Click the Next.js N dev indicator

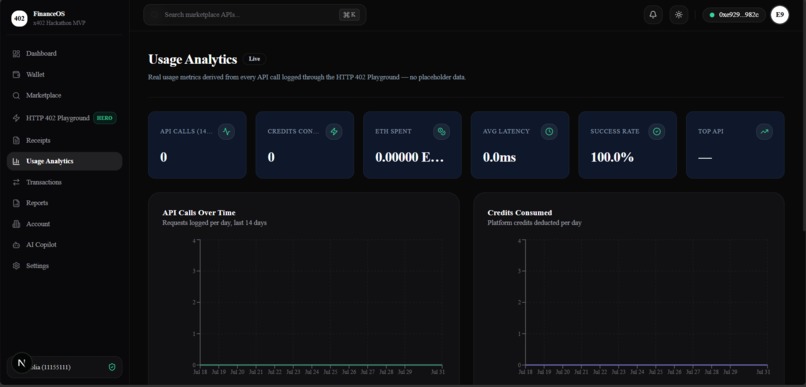pyautogui.click(x=22, y=363)
